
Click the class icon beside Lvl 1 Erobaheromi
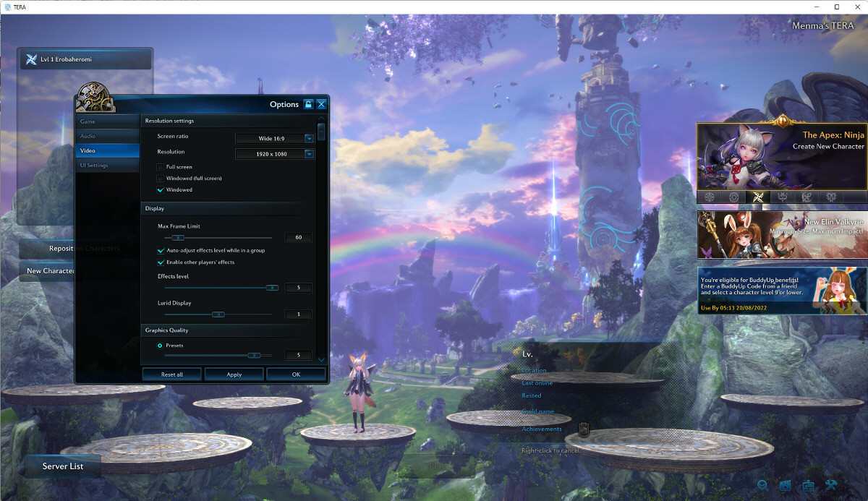tap(31, 59)
